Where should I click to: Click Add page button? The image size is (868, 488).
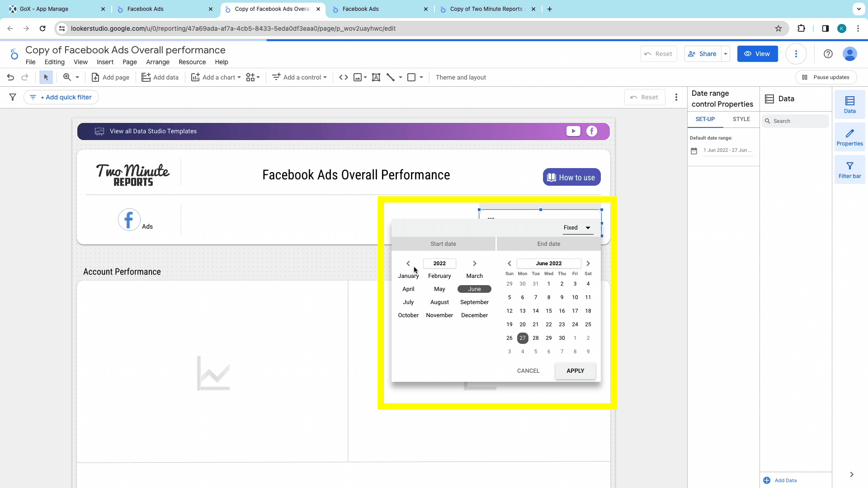click(x=111, y=77)
